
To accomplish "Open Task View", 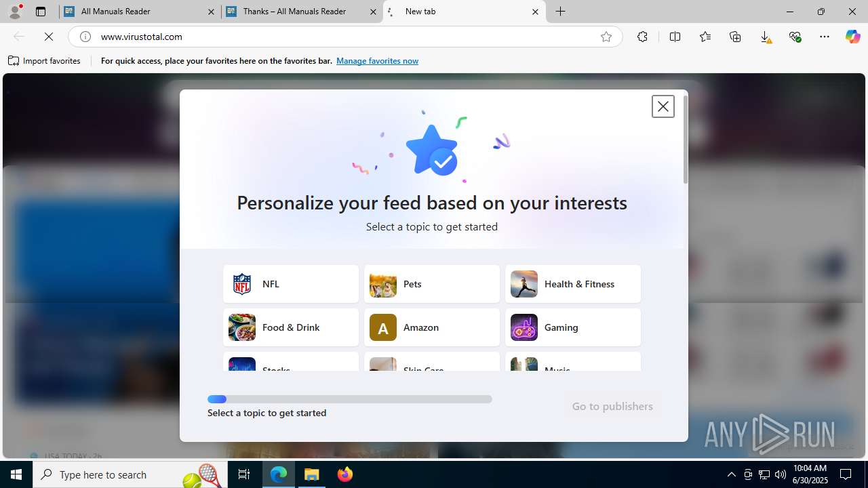I will tap(245, 474).
